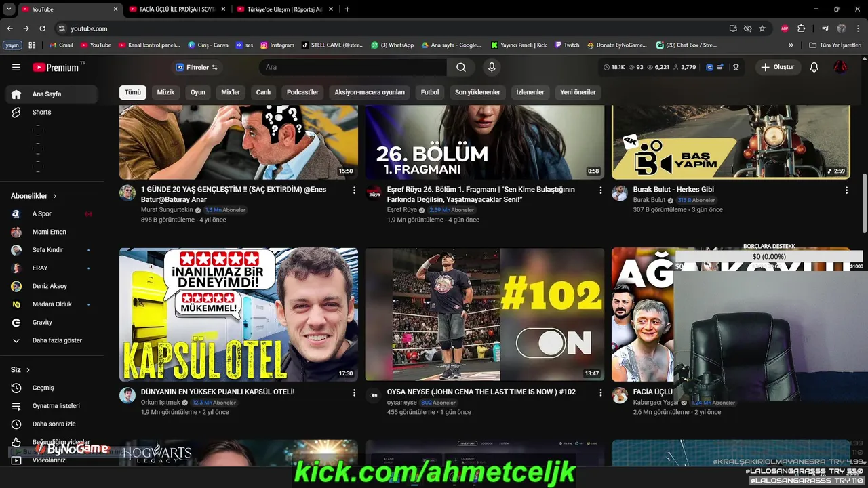Expand the Abonelikler section arrow
Viewport: 868px width, 488px height.
[x=55, y=196]
